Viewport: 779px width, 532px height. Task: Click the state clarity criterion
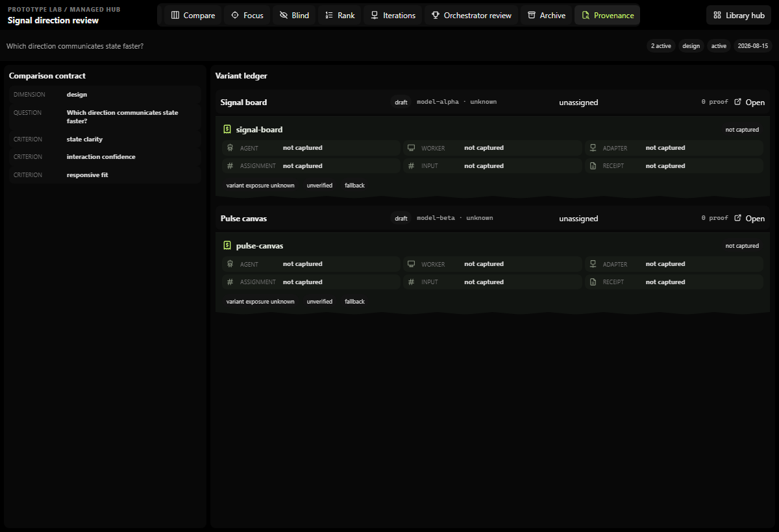[x=105, y=139]
